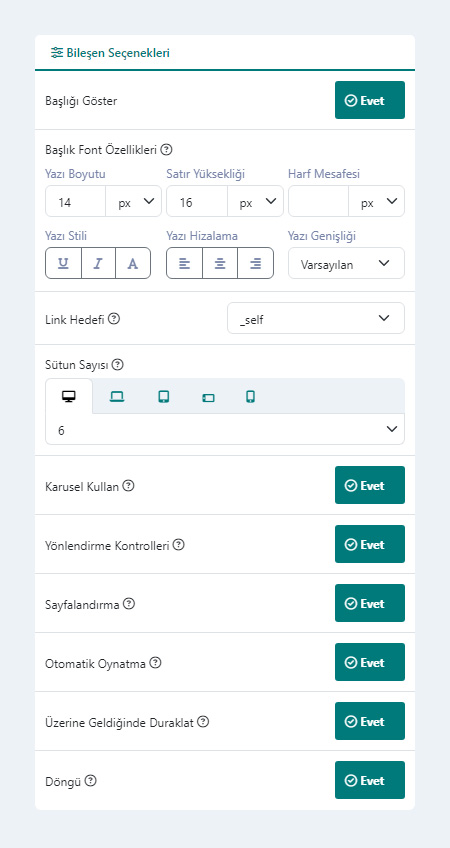Viewport: 450px width, 848px height.
Task: Toggle Yönlendirme Kontrolleri Evet button
Action: point(370,545)
